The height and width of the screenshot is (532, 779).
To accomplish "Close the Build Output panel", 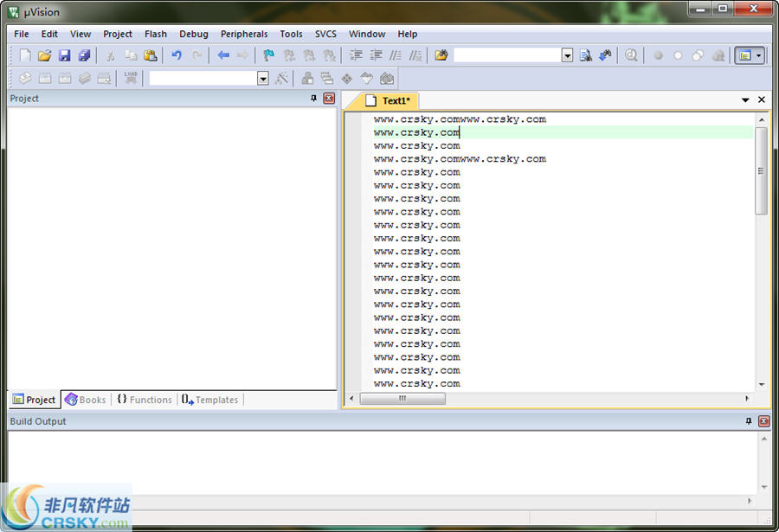I will [763, 421].
